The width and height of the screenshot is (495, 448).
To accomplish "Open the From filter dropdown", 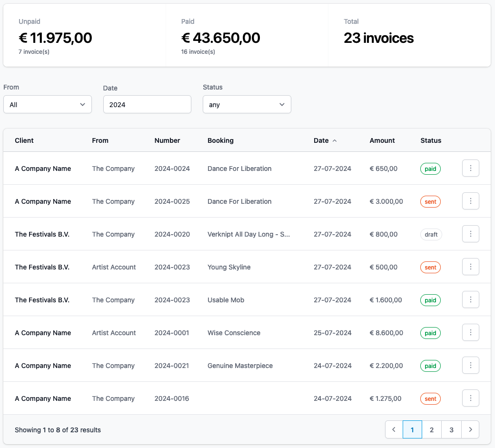I will pos(48,104).
